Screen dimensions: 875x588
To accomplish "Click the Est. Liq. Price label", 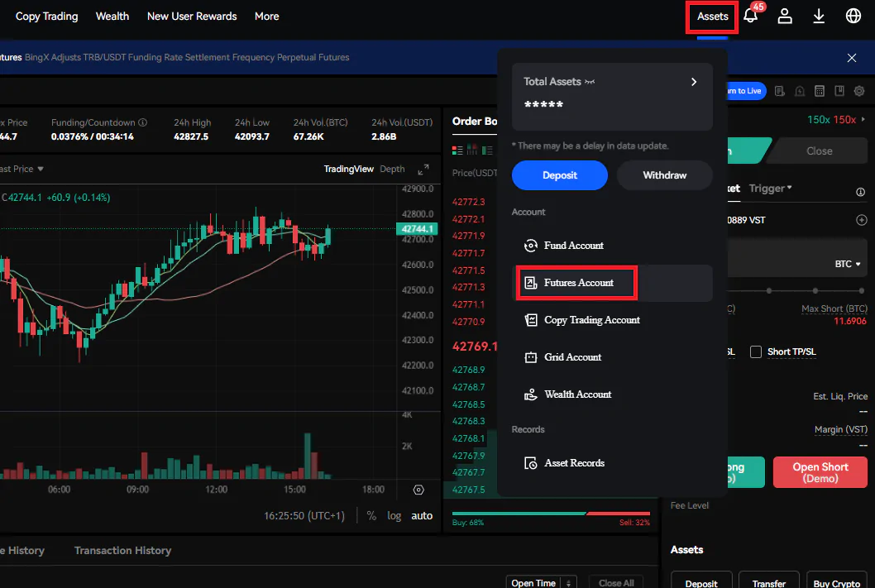I will (840, 396).
